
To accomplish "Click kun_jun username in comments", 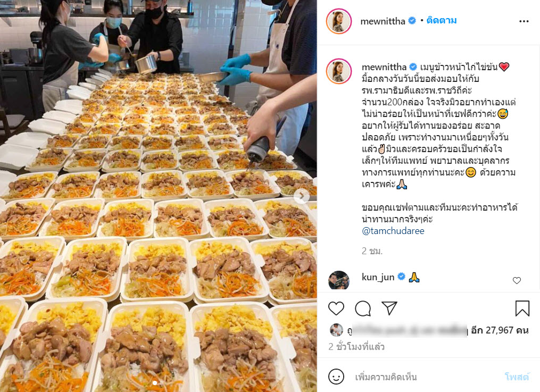I will 378,277.
